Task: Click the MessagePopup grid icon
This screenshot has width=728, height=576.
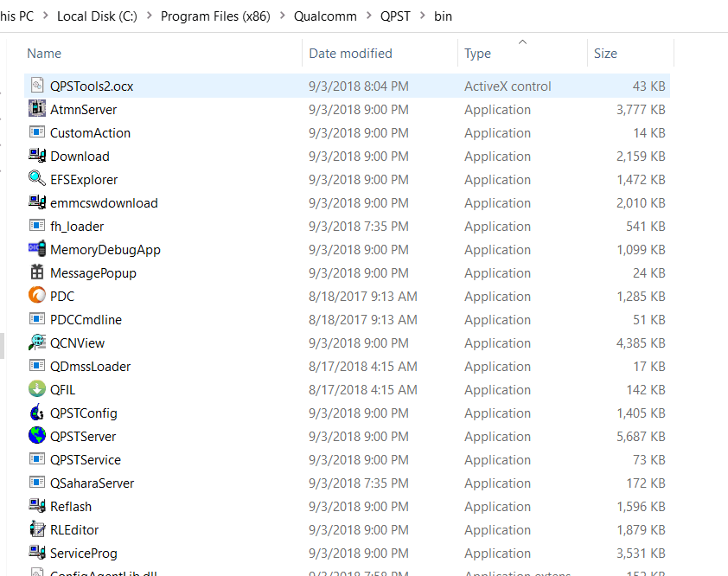Action: pyautogui.click(x=36, y=272)
